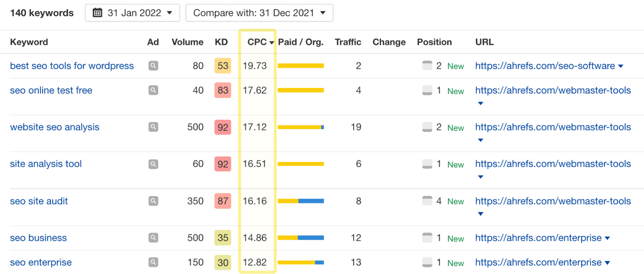Click ad preview icon for 'seo enterprise'

153,262
